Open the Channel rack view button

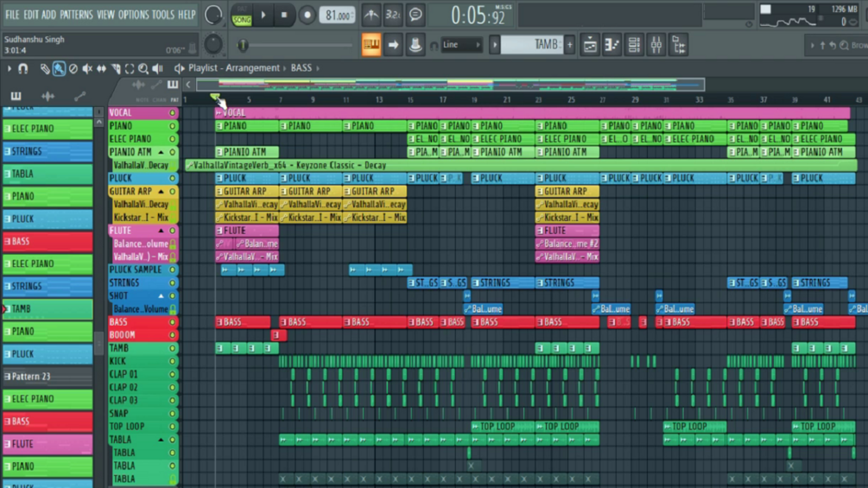tap(635, 45)
